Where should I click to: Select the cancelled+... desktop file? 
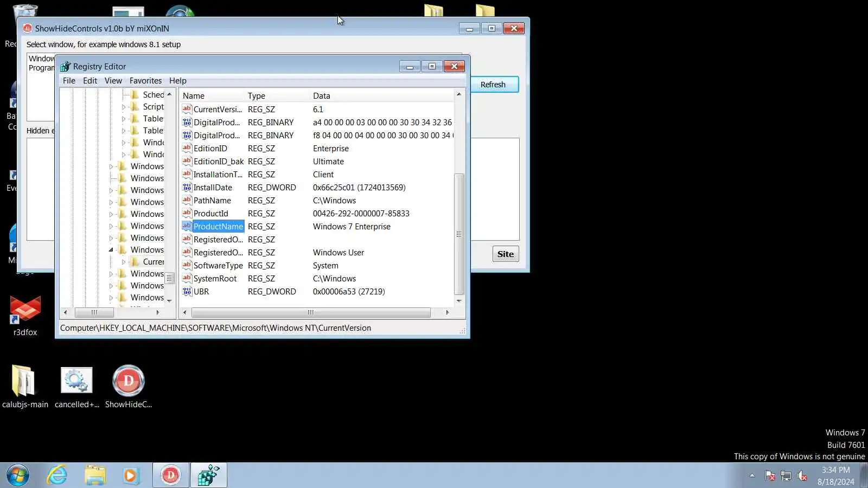[x=77, y=387]
